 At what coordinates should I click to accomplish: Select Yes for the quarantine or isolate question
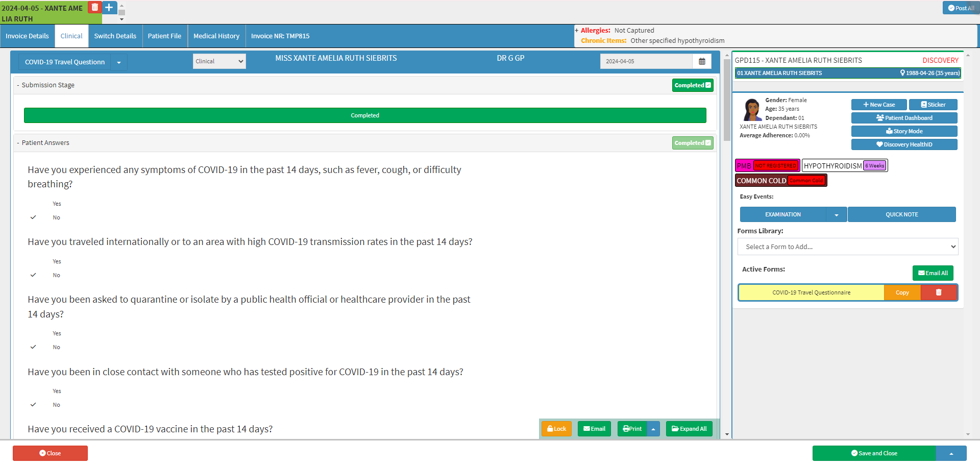pyautogui.click(x=57, y=333)
